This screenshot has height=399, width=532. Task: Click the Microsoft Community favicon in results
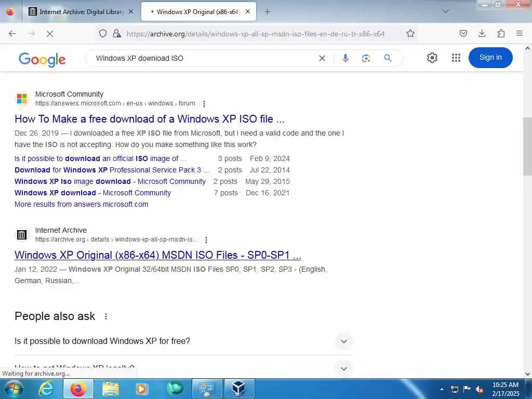pos(22,98)
